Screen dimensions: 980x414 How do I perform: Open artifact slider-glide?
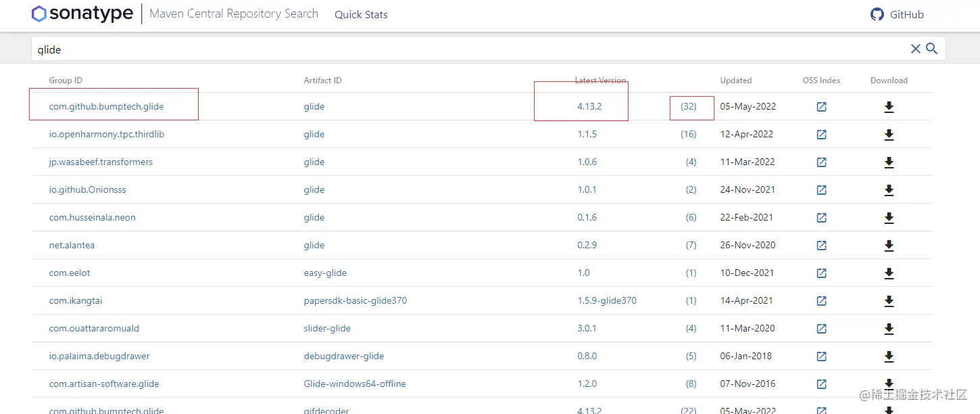[x=327, y=329]
